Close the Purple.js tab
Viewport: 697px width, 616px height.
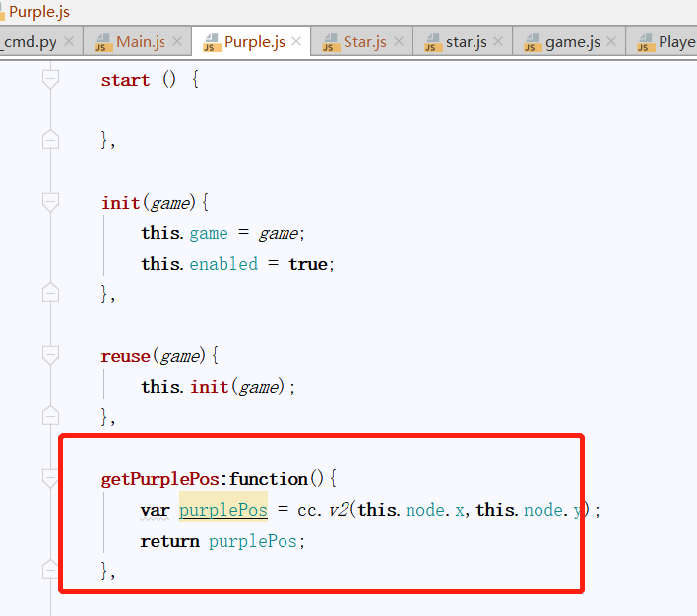pos(296,41)
